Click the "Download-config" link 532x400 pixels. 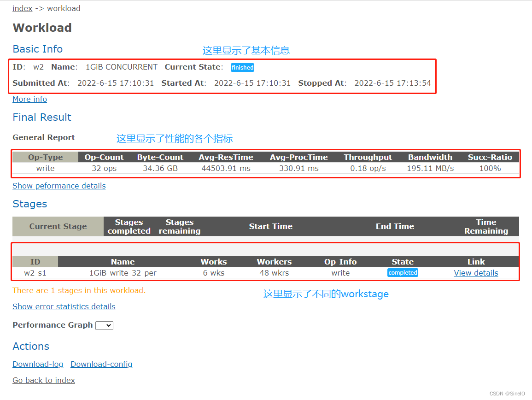[101, 364]
